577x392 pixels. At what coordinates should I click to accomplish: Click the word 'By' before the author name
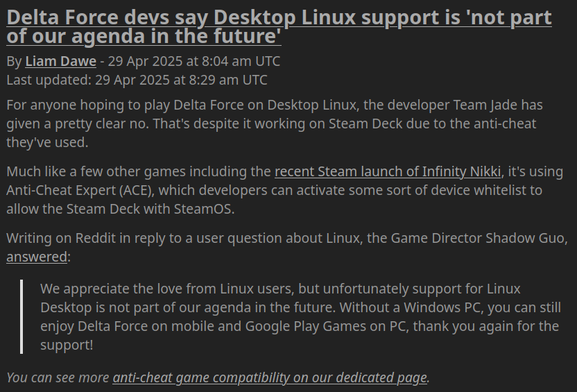[14, 62]
